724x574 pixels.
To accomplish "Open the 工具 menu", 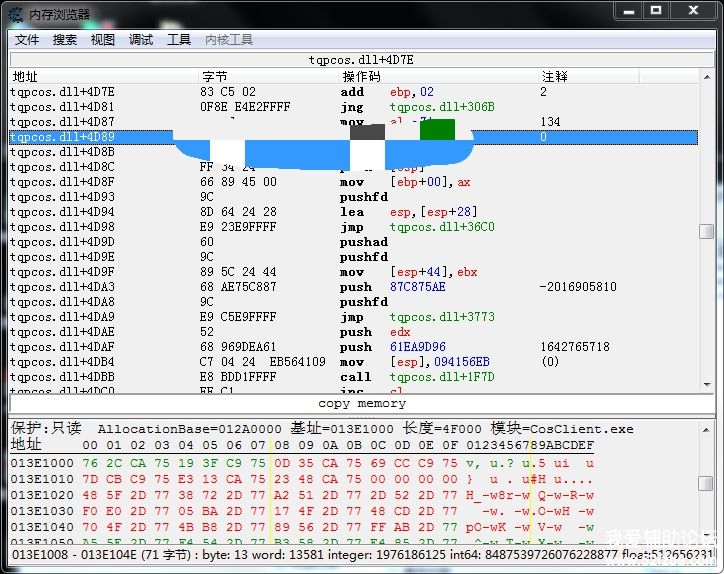I will tap(179, 40).
